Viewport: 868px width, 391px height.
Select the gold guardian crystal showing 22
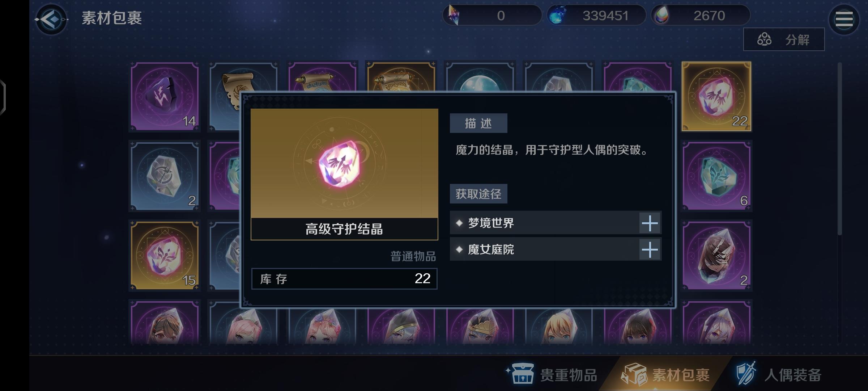tap(716, 96)
